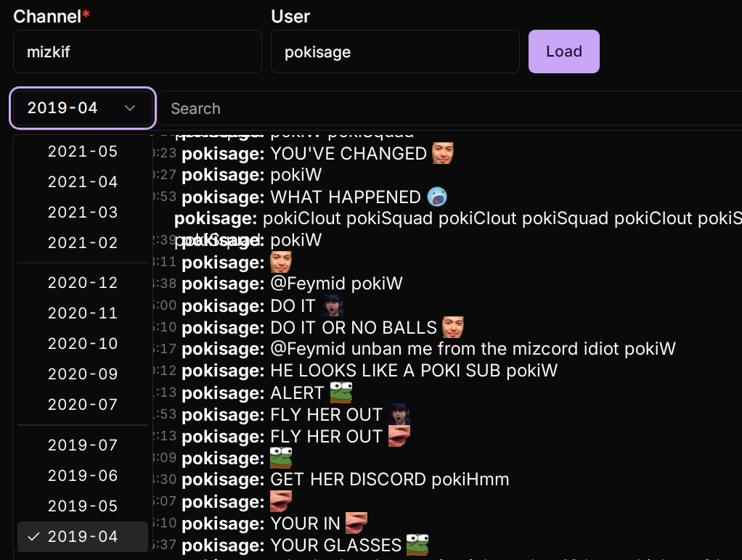The image size is (742, 560).
Task: Choose 2020-12 in the month list
Action: pos(83,283)
